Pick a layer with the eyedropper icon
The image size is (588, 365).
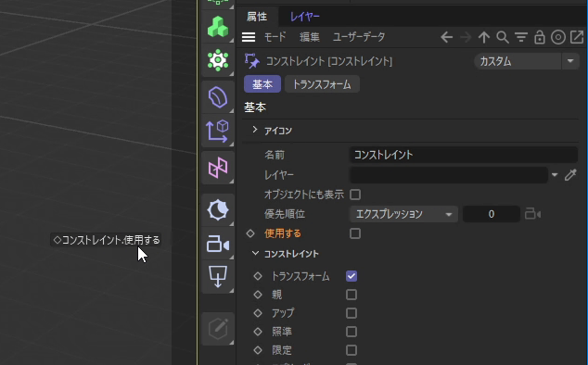[x=570, y=175]
